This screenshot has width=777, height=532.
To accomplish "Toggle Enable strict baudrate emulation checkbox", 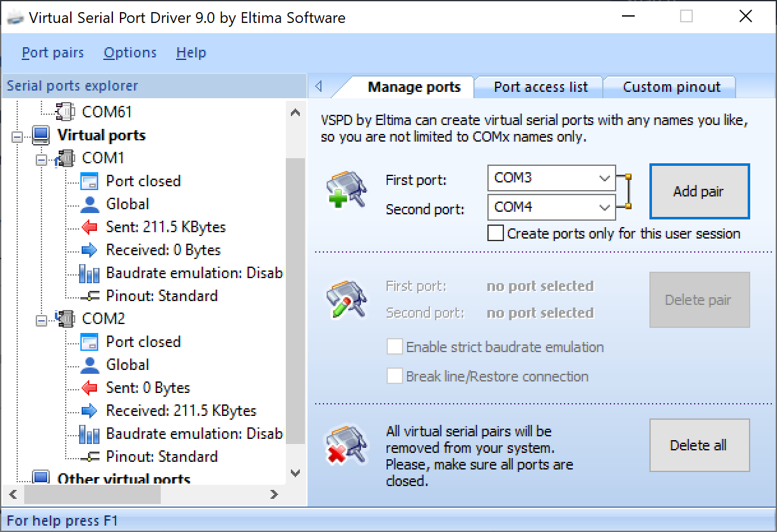I will tap(395, 347).
